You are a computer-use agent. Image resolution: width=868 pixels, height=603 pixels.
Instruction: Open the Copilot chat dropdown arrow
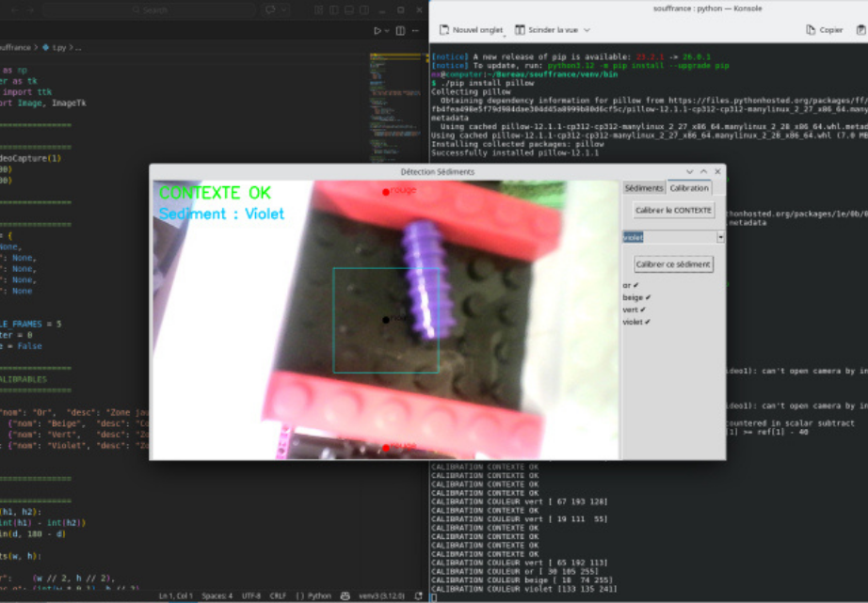coord(284,10)
